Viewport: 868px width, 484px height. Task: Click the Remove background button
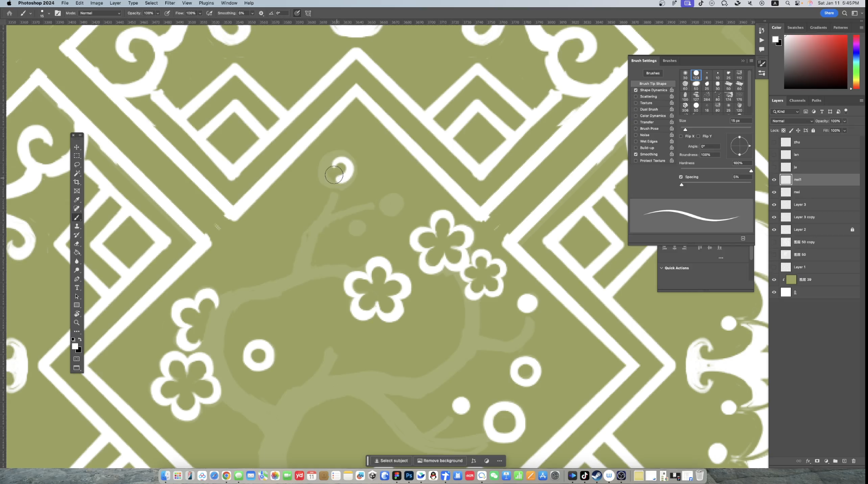pos(440,461)
